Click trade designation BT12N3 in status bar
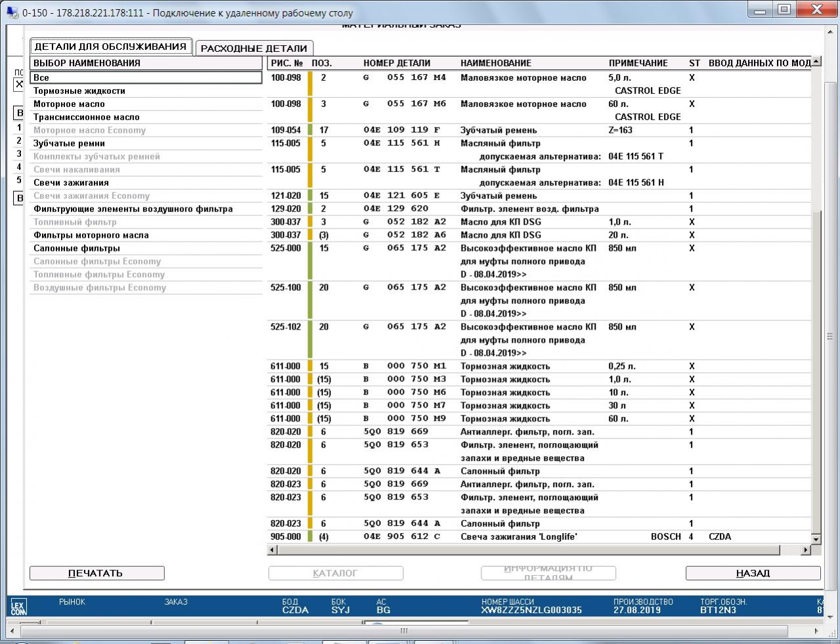 pyautogui.click(x=718, y=610)
